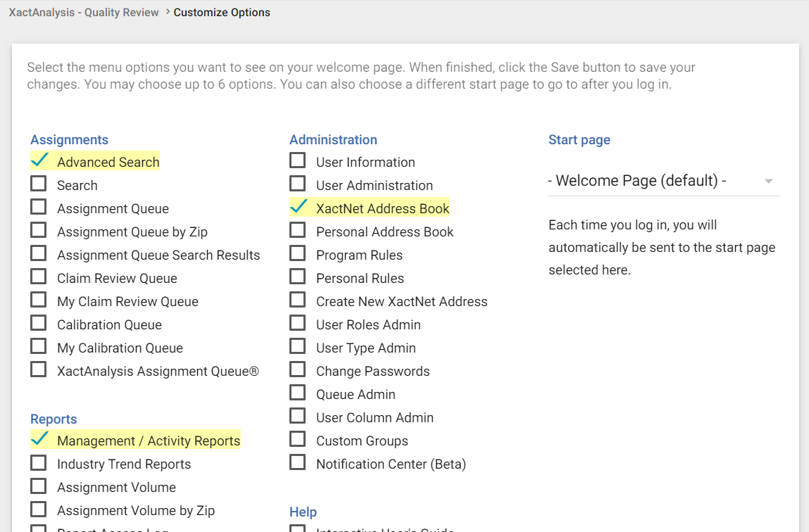
Task: Tick the Assignment Volume by Zip checkbox
Action: (39, 509)
